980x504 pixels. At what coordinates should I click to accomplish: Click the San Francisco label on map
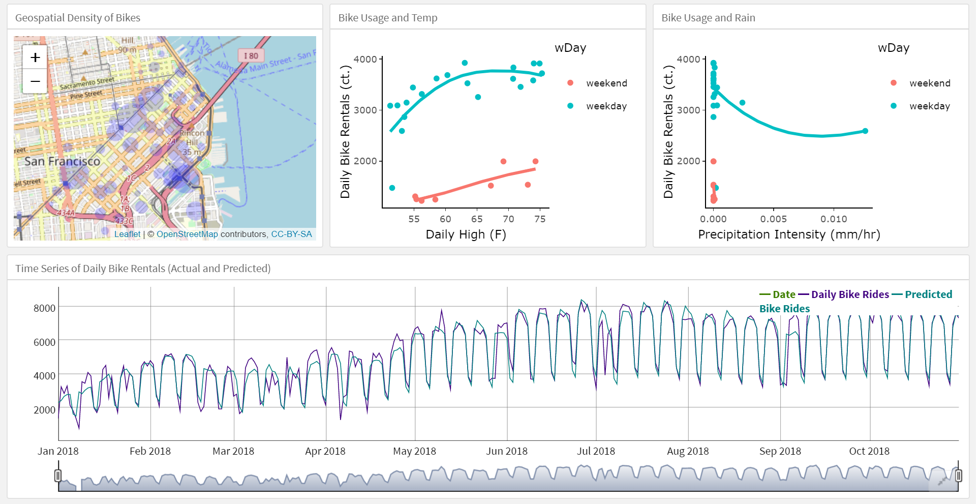[63, 161]
